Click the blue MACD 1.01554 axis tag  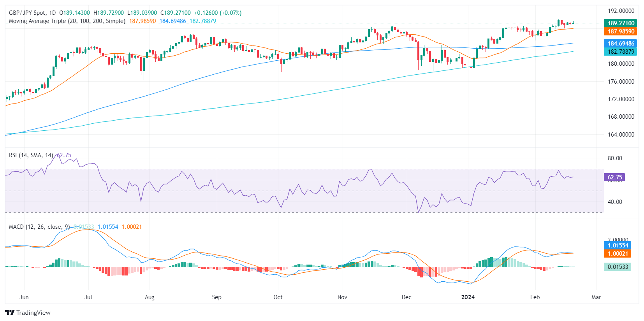(618, 246)
